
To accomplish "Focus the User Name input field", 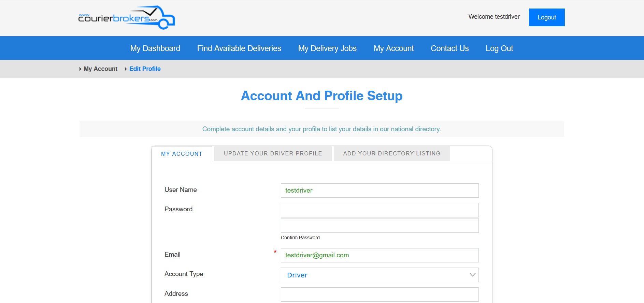I will [x=379, y=191].
